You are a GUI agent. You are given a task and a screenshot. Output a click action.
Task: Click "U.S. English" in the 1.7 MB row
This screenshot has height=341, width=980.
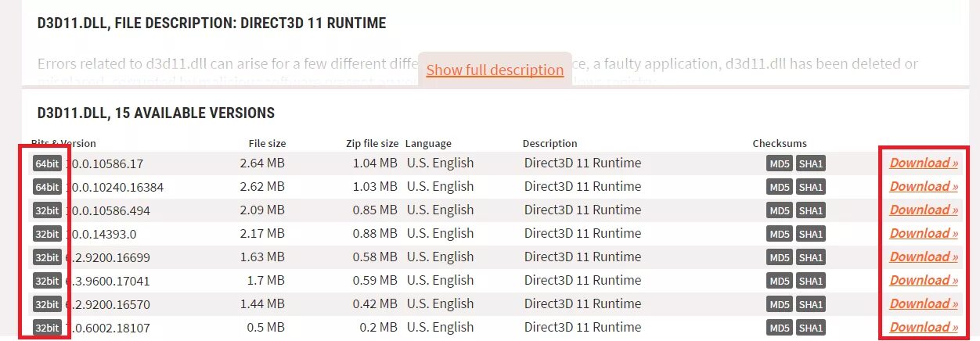tap(440, 280)
